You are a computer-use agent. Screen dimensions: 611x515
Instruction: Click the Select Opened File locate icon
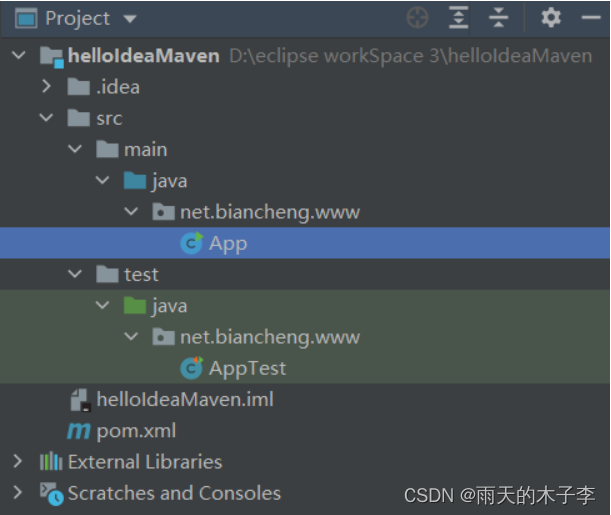(417, 18)
